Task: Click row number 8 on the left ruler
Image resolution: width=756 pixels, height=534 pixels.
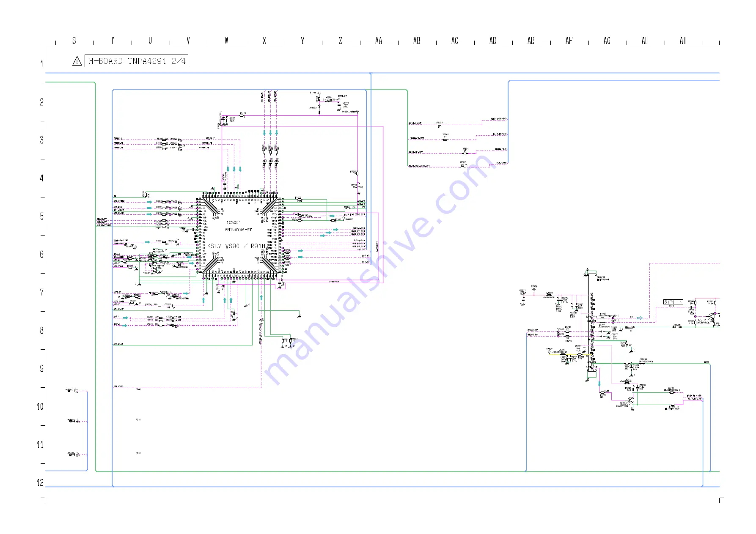Action: tap(41, 331)
